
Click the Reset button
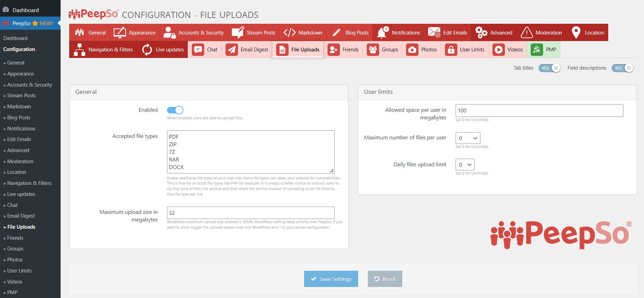point(385,279)
